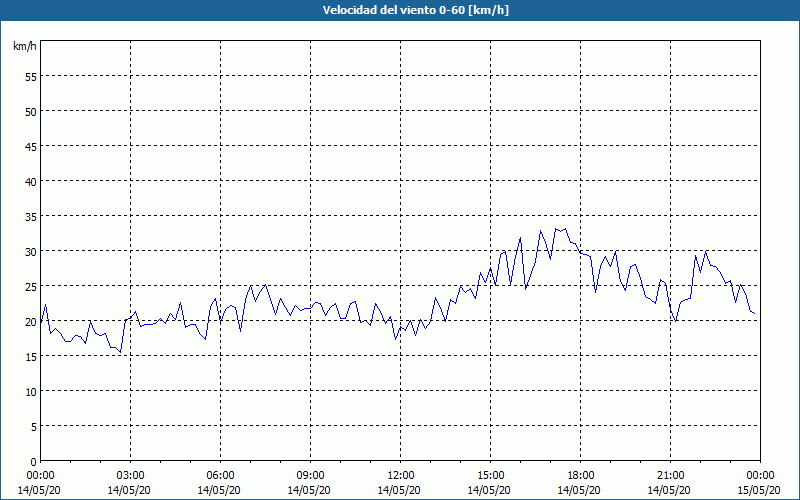
Task: Click the 12:00 time label on x-axis
Action: (401, 476)
